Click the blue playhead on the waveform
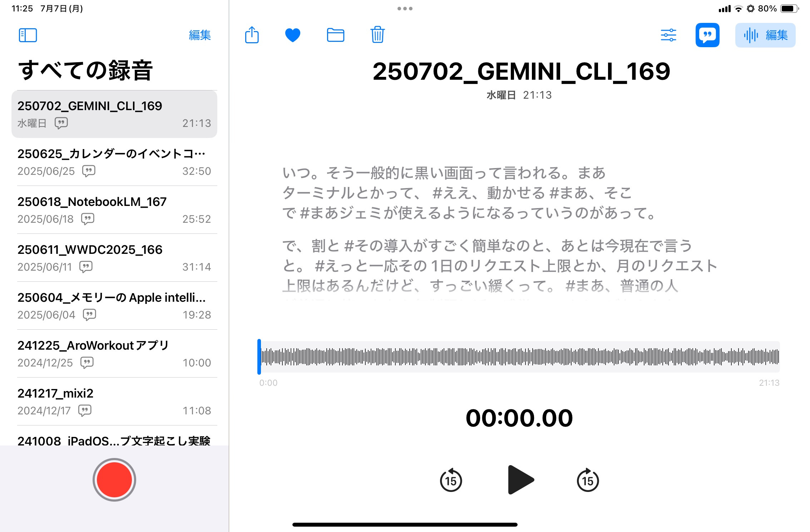 click(x=259, y=357)
